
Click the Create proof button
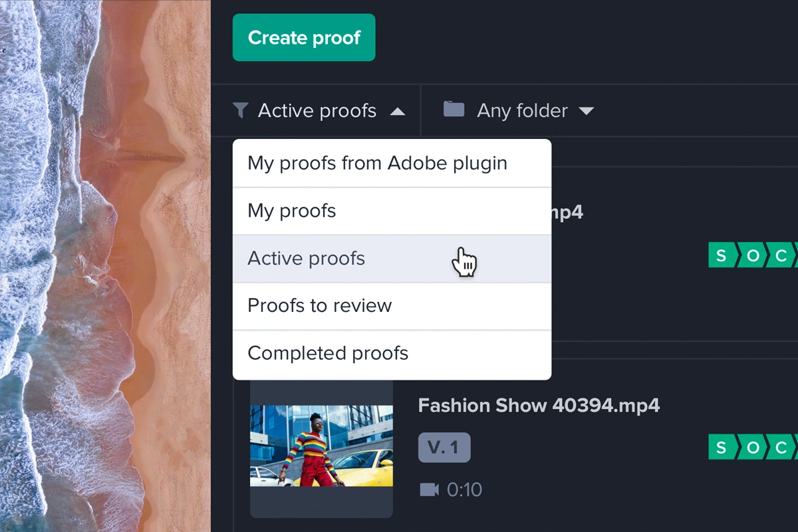(x=304, y=38)
